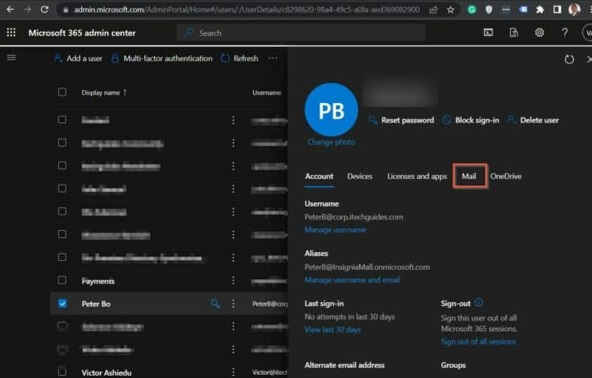This screenshot has width=592, height=378.
Task: Click Delete user
Action: click(x=533, y=120)
